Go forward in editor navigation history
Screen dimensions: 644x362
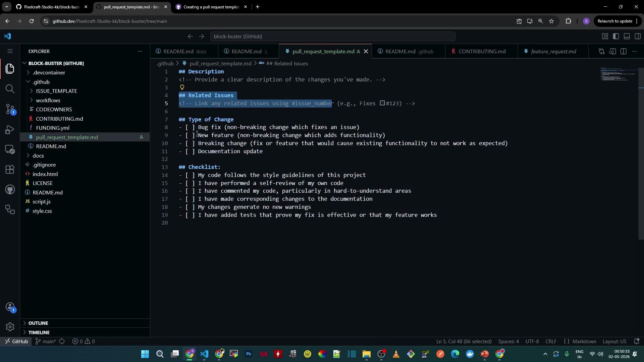coord(201,37)
